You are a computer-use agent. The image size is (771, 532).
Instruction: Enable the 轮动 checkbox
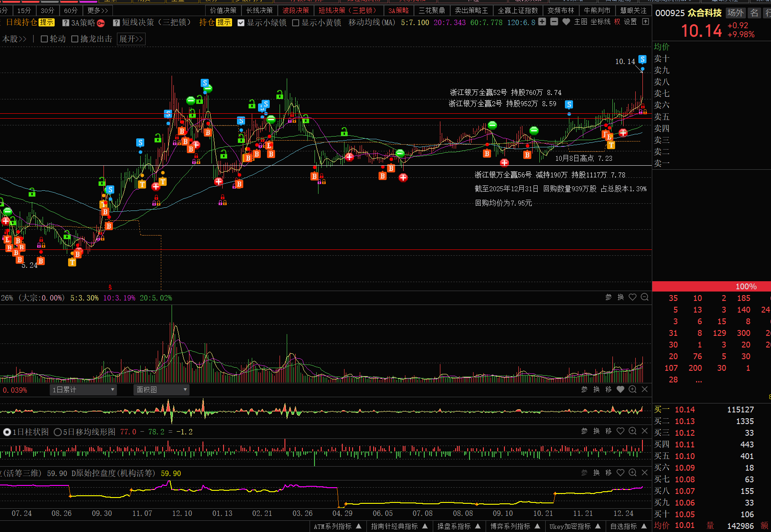point(44,39)
